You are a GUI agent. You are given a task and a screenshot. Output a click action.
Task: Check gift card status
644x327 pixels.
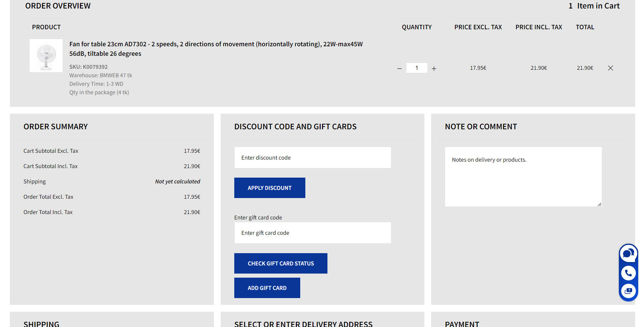point(281,263)
